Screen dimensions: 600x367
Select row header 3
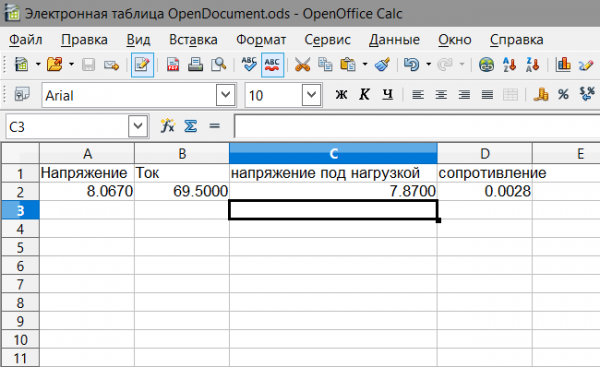tap(20, 210)
